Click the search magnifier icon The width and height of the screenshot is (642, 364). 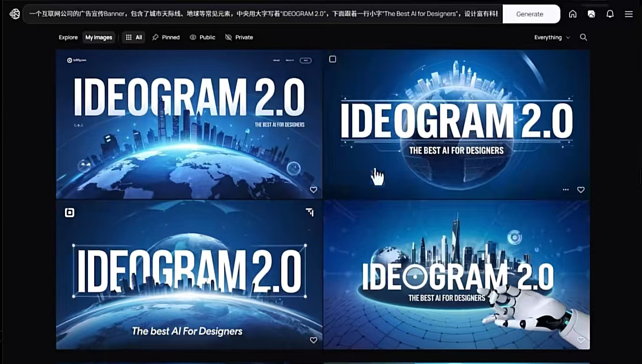click(584, 38)
